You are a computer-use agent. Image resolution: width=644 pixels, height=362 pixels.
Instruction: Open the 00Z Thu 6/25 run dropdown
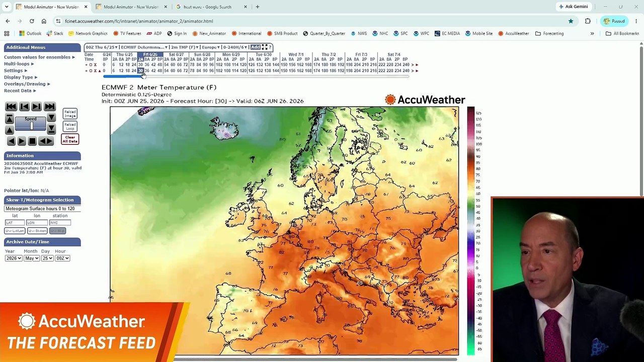coord(102,47)
